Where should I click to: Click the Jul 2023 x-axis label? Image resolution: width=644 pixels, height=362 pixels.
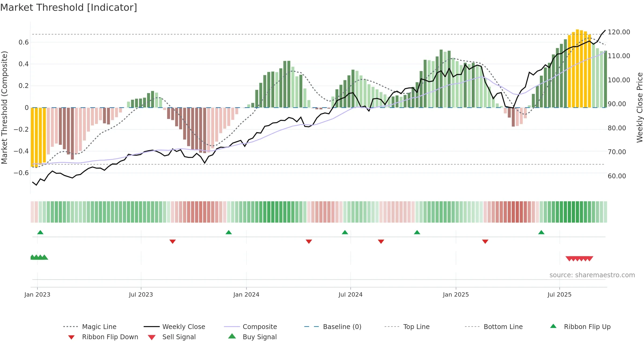tap(141, 294)
